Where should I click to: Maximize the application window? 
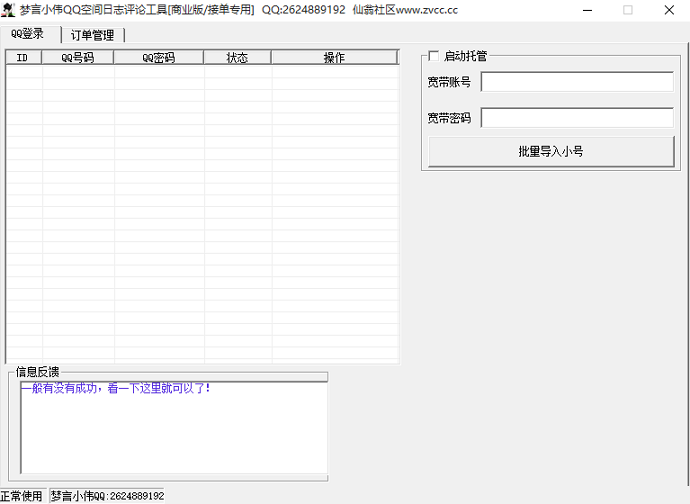pyautogui.click(x=628, y=10)
